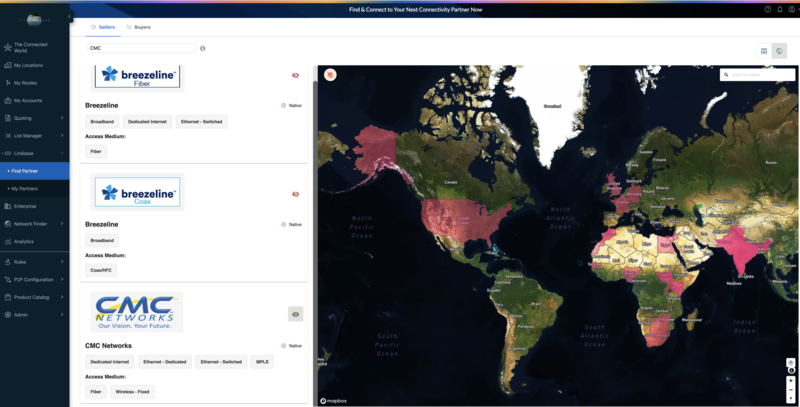The width and height of the screenshot is (800, 407).
Task: Expand Product Catalog menu
Action: tap(35, 297)
